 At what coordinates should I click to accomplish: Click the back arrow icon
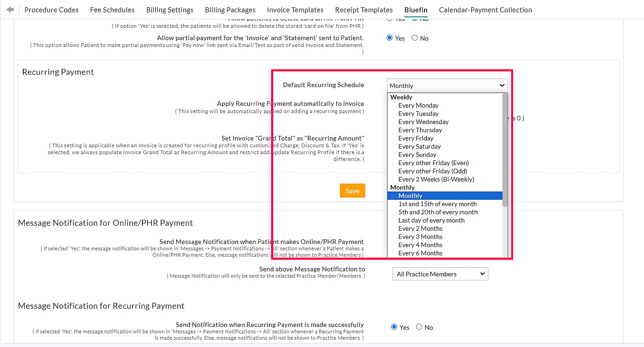(x=10, y=9)
